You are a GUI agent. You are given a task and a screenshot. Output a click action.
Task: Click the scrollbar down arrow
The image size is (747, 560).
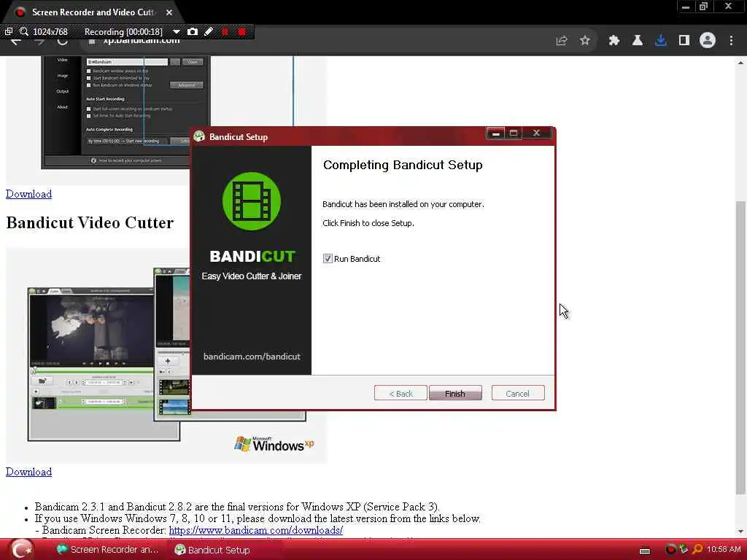740,532
